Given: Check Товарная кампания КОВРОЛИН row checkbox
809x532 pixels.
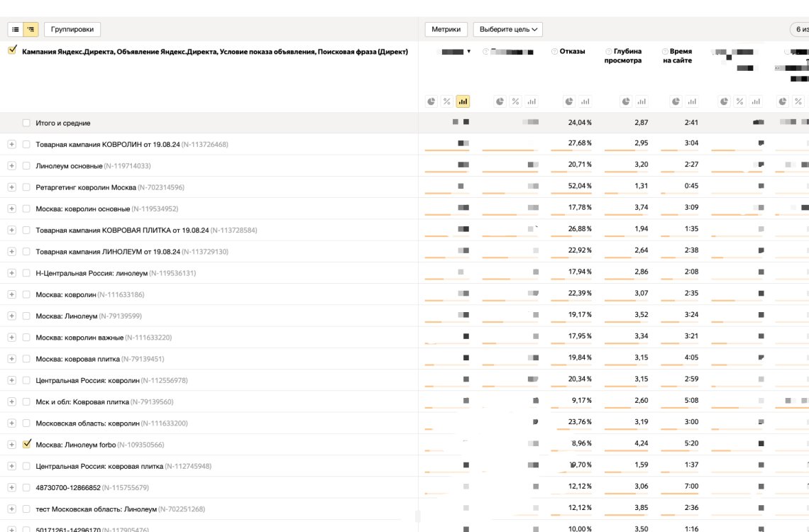Looking at the screenshot, I should (26, 144).
